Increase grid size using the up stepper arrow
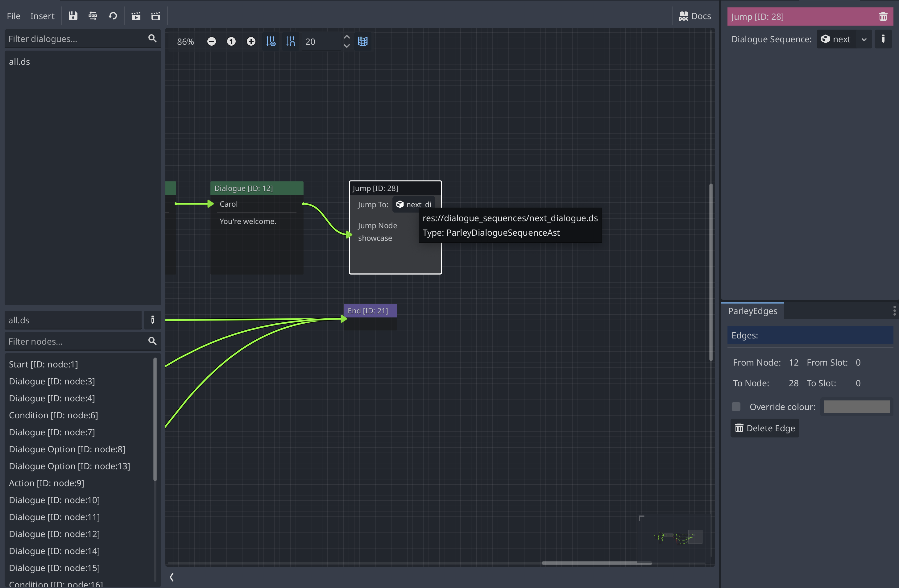This screenshot has width=899, height=588. (x=346, y=37)
